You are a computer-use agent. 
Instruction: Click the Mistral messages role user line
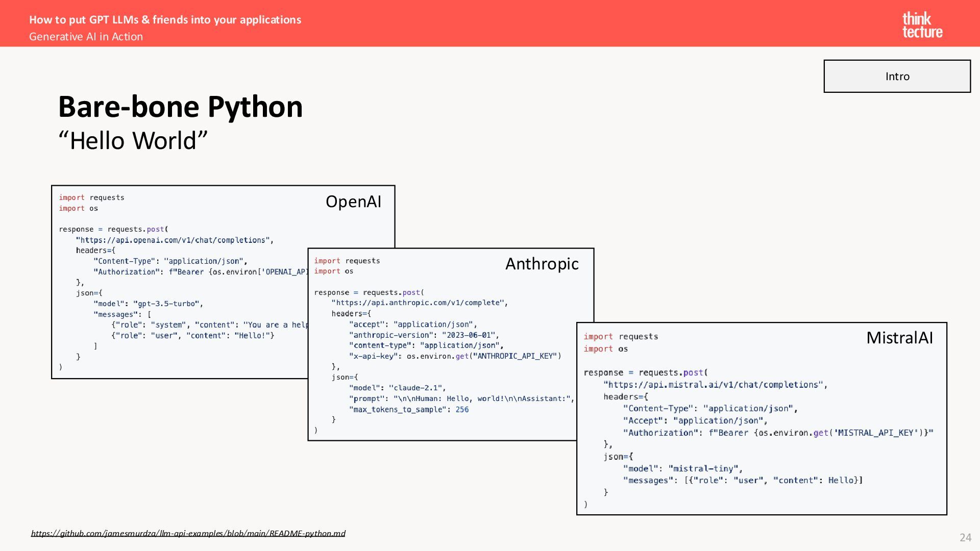pos(743,480)
